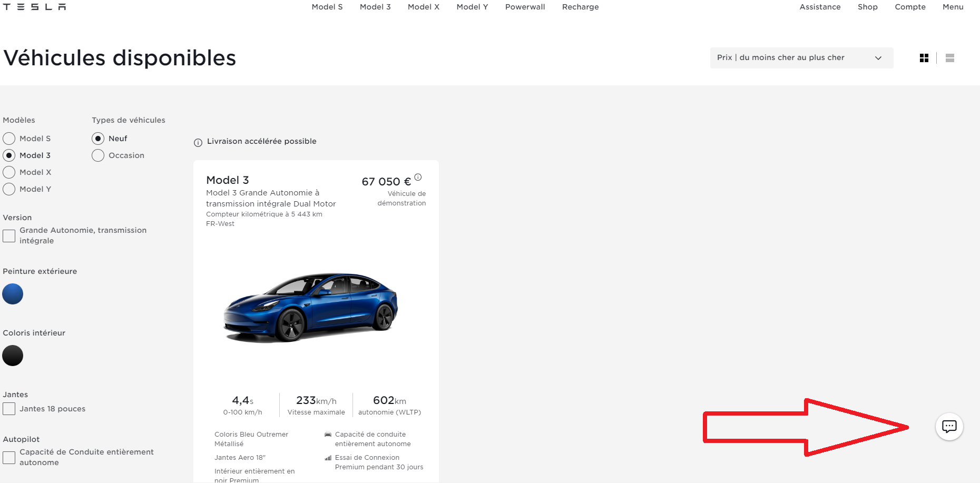This screenshot has width=980, height=483.
Task: Go to Recharge page
Action: coord(580,7)
